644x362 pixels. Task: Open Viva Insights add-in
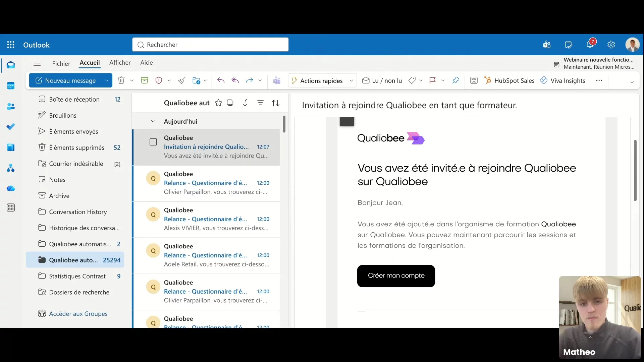point(562,80)
